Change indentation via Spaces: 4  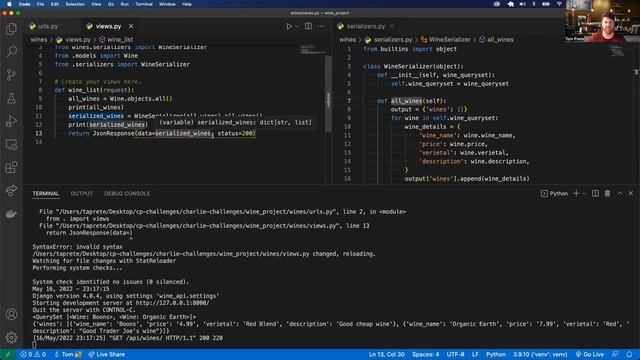426,354
